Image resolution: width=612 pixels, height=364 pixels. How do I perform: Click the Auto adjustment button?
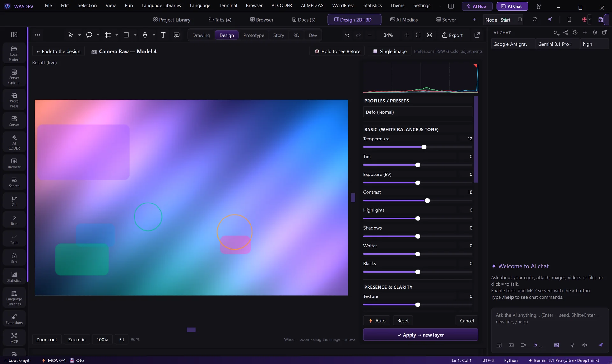[x=377, y=321]
